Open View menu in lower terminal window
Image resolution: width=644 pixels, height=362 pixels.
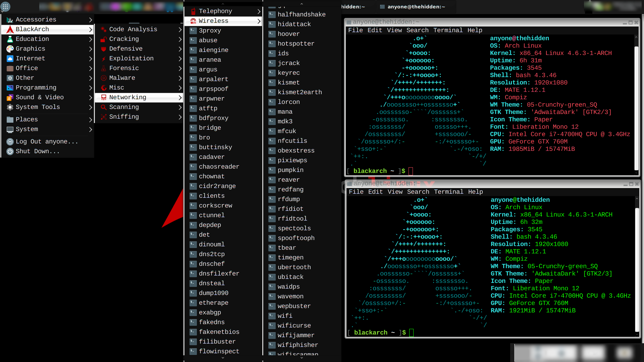click(395, 192)
